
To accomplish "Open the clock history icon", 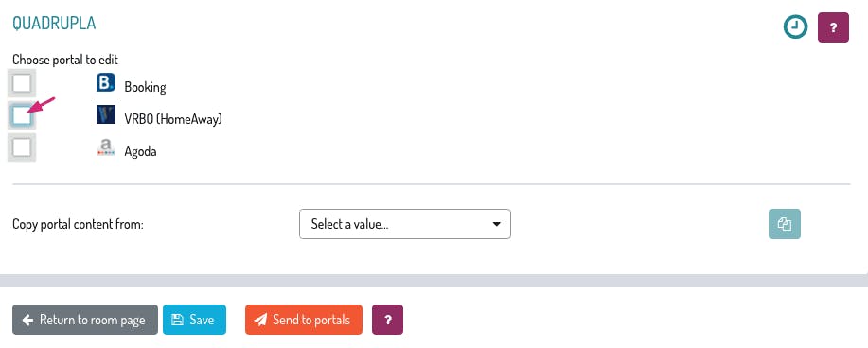I will pyautogui.click(x=795, y=27).
